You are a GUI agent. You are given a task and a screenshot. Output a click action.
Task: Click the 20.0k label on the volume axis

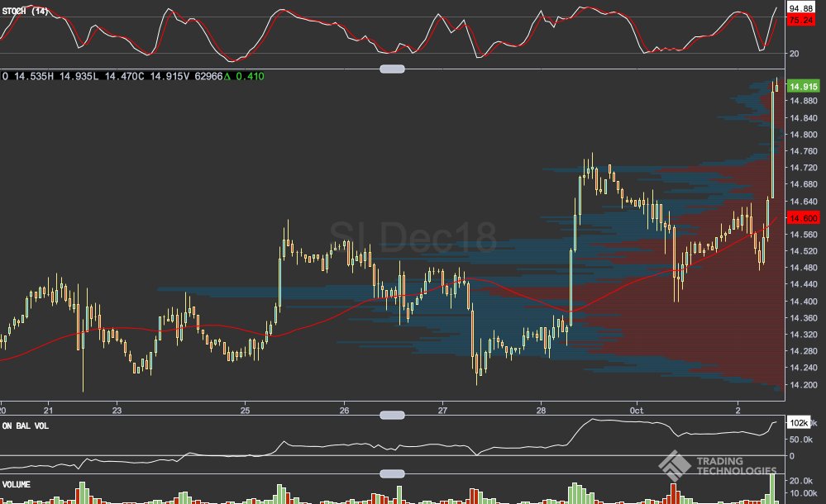tap(800, 481)
